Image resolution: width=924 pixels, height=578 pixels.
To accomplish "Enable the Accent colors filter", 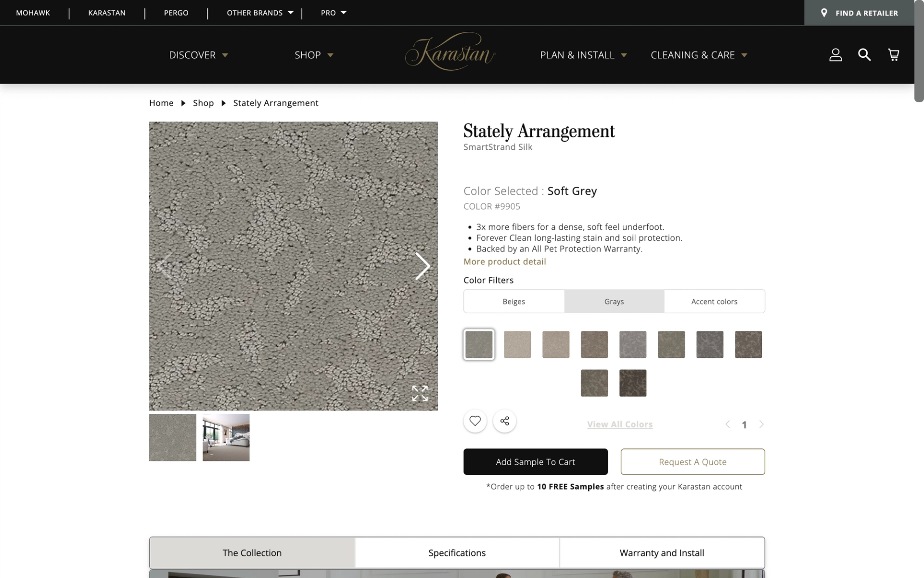I will (714, 302).
